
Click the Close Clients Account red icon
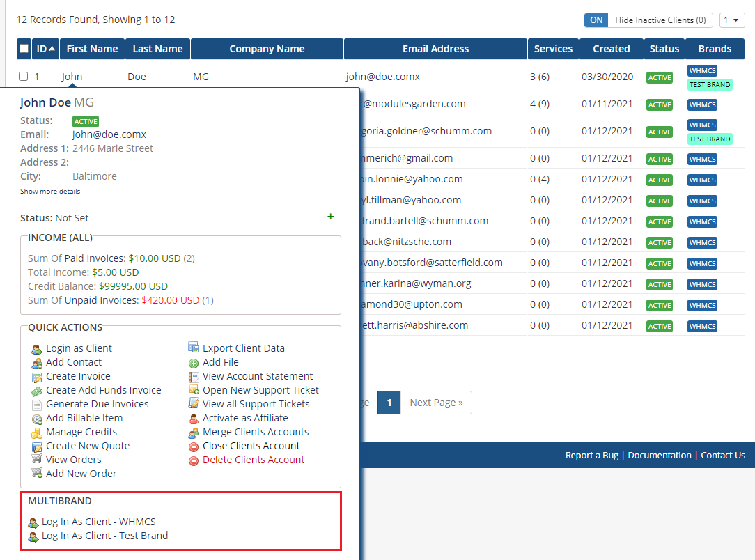[194, 447]
